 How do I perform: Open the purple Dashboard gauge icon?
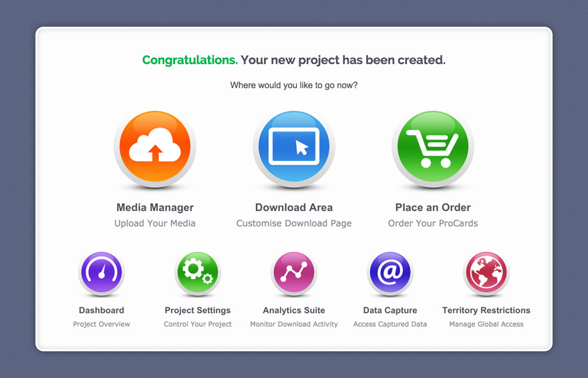[x=102, y=273]
